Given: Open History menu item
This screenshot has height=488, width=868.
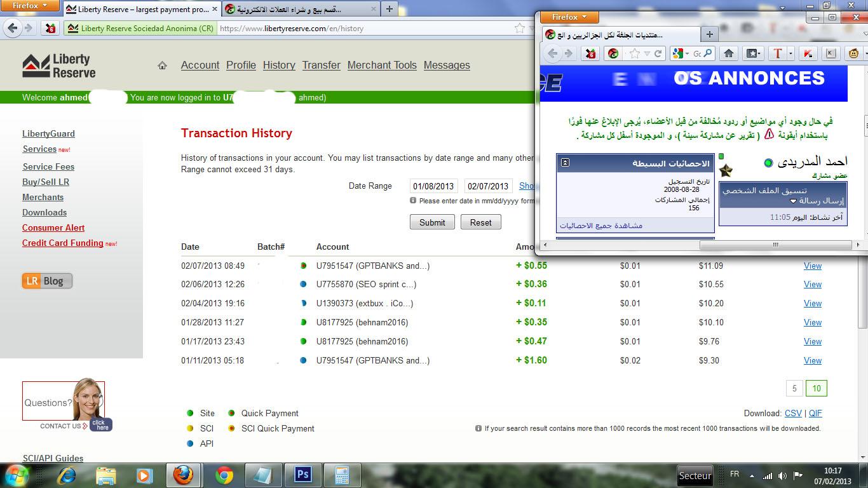Looking at the screenshot, I should 279,65.
